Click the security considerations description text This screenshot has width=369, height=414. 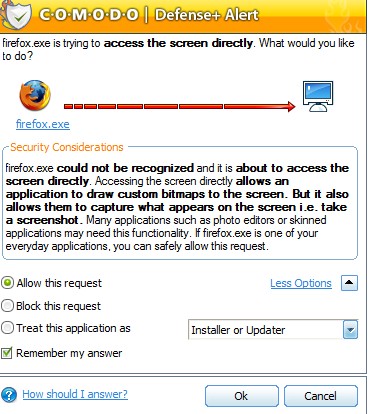tap(177, 207)
